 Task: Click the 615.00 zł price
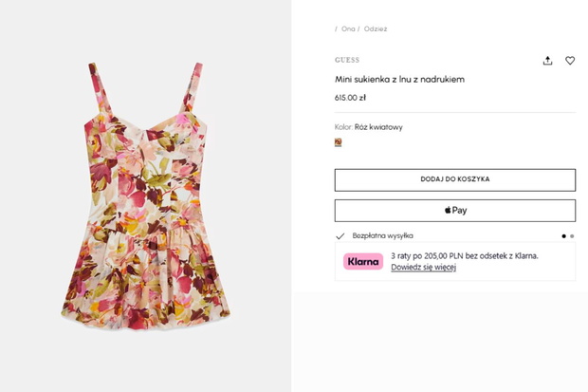point(350,98)
